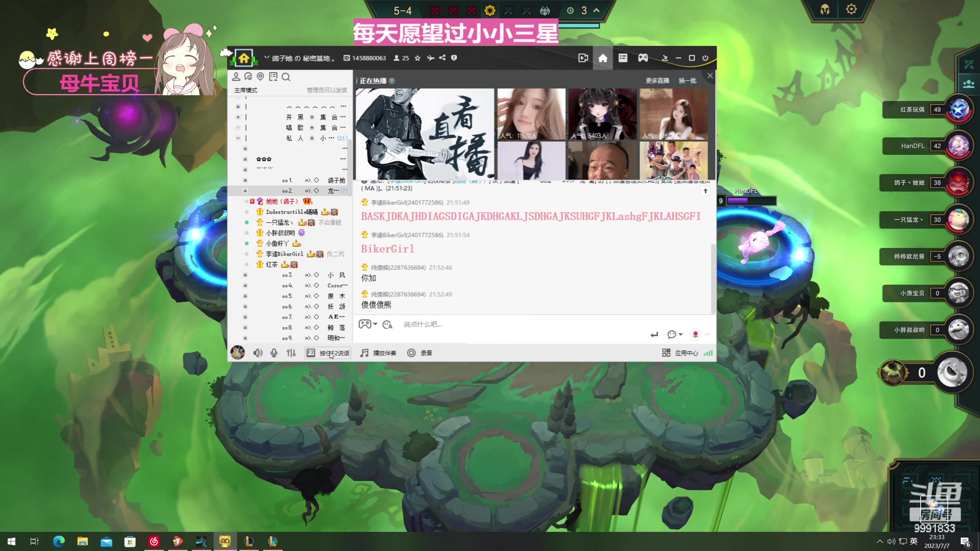
Task: Select user 一只猛龙 in member list
Action: 279,222
